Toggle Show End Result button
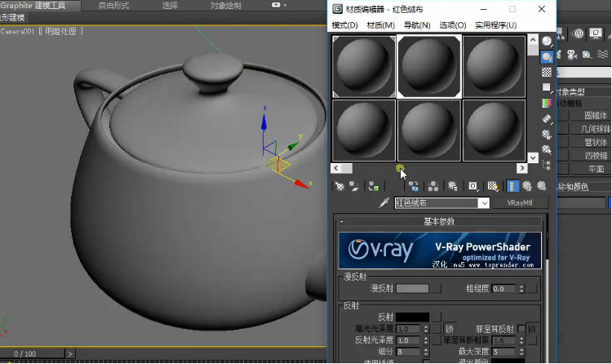 tap(512, 186)
